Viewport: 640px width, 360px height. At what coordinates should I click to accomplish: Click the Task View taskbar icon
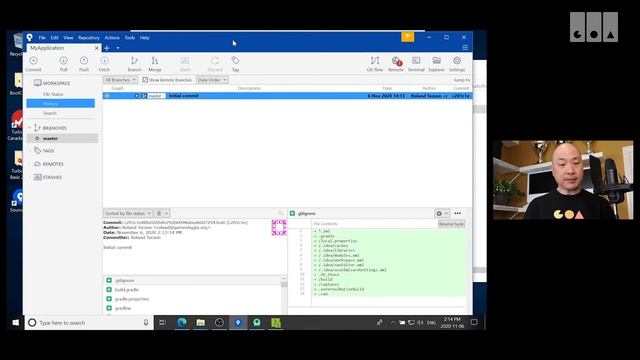coord(162,322)
